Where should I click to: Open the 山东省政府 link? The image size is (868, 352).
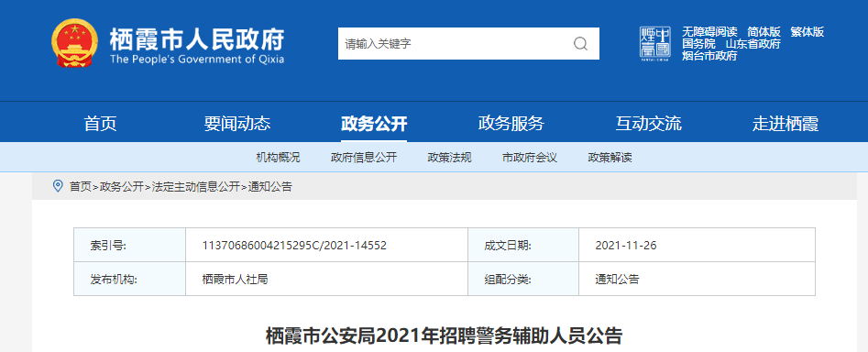point(753,44)
